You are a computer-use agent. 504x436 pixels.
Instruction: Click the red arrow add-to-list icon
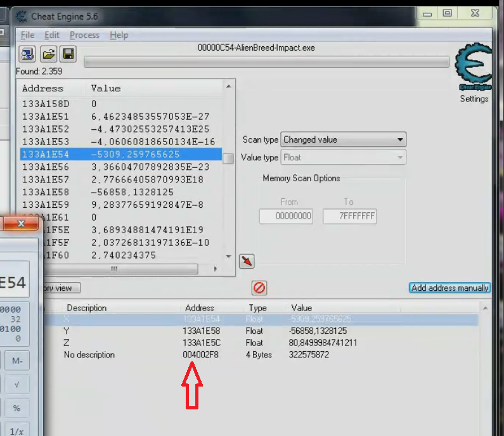pos(246,261)
